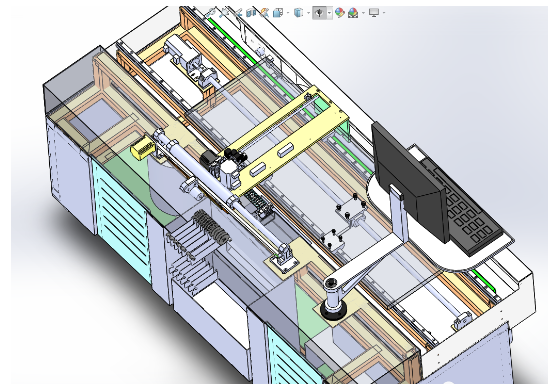Click the Zoom to Fit icon
The width and height of the screenshot is (548, 384).
point(211,13)
